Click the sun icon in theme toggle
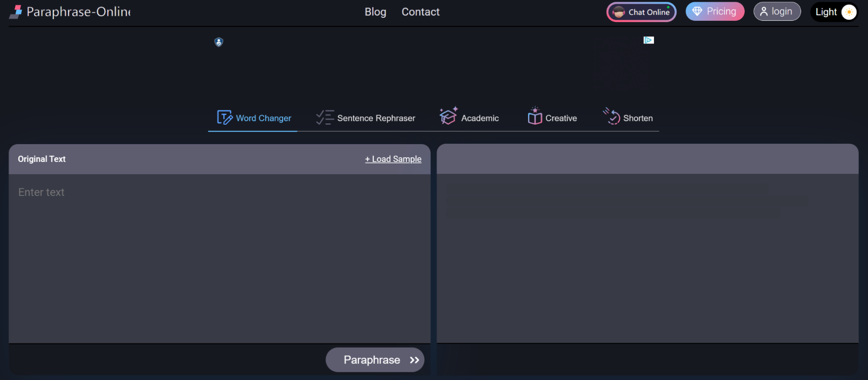This screenshot has height=380, width=868. 848,12
